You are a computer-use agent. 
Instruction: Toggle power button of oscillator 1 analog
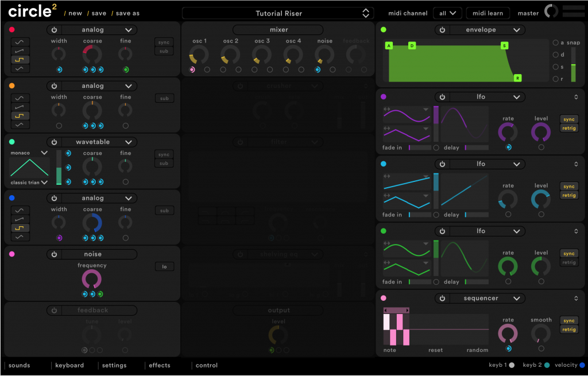[55, 30]
